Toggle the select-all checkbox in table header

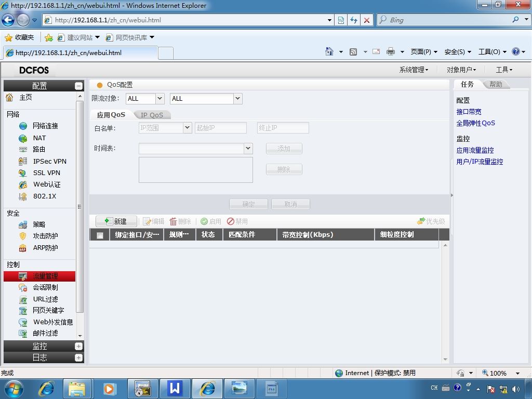100,235
